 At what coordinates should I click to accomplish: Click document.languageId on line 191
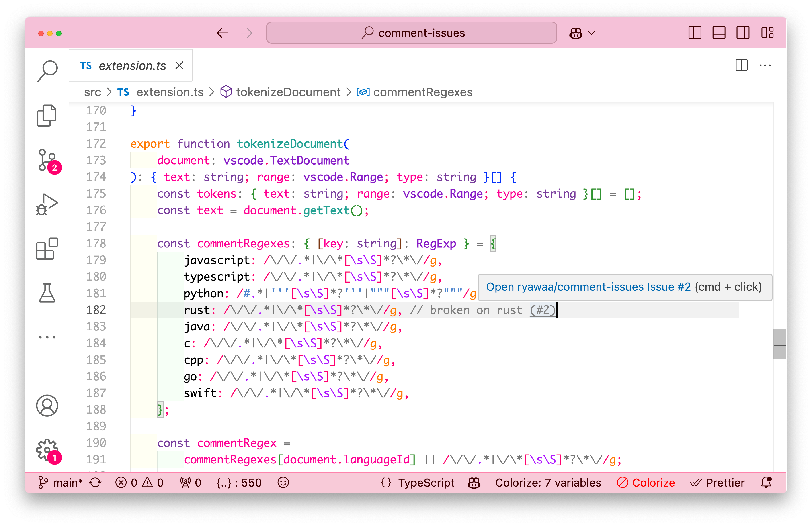[x=346, y=459]
